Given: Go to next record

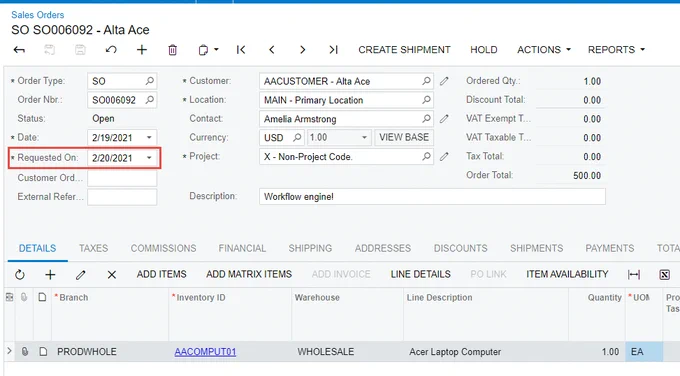Looking at the screenshot, I should tap(303, 50).
